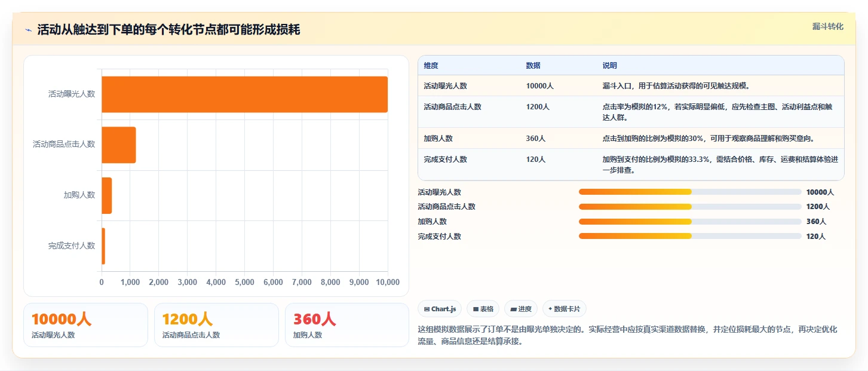
Task: Click the 完成支付人数 progress bar showing 120人
Action: (x=690, y=236)
